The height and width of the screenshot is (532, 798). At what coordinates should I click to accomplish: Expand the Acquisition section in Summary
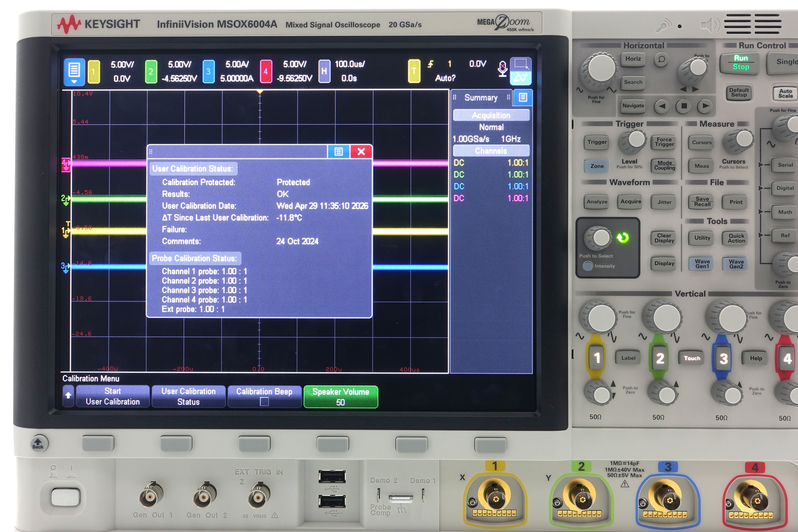point(491,115)
